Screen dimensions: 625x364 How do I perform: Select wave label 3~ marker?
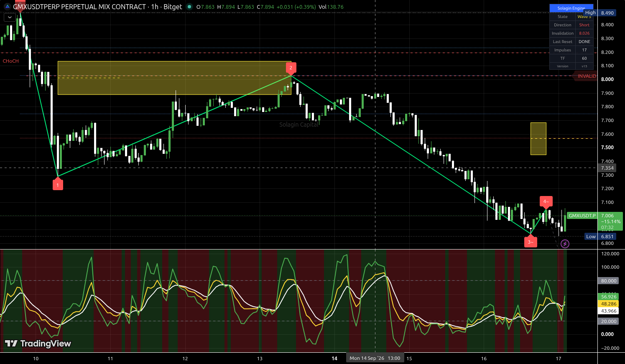pos(531,242)
